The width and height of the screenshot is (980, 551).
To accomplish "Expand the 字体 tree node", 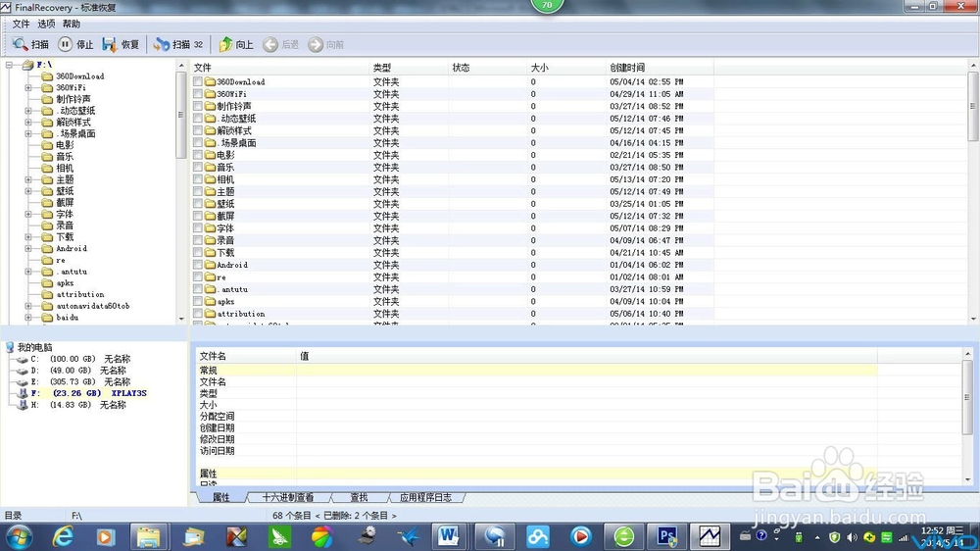I will coord(28,214).
